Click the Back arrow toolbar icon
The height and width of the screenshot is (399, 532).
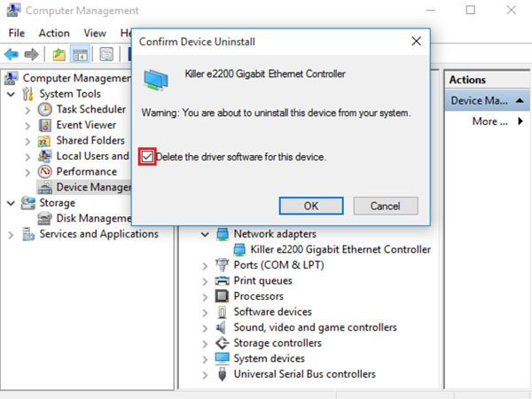pyautogui.click(x=12, y=54)
